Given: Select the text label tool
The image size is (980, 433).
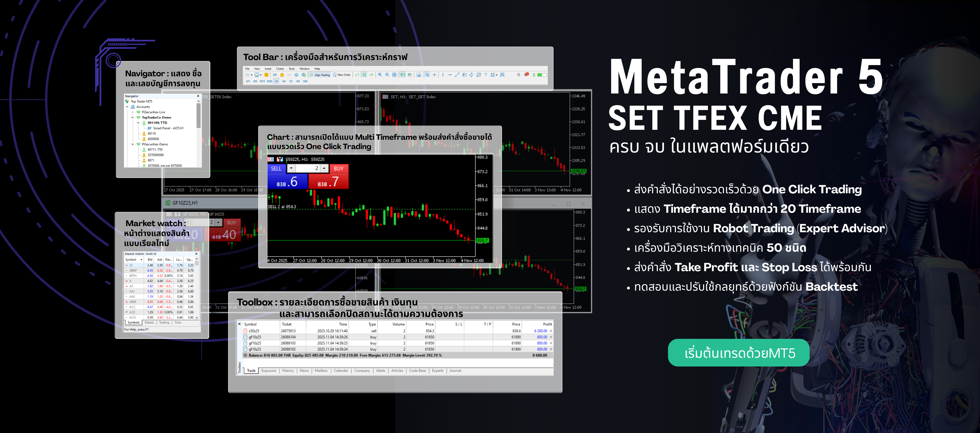Looking at the screenshot, I should [x=486, y=75].
